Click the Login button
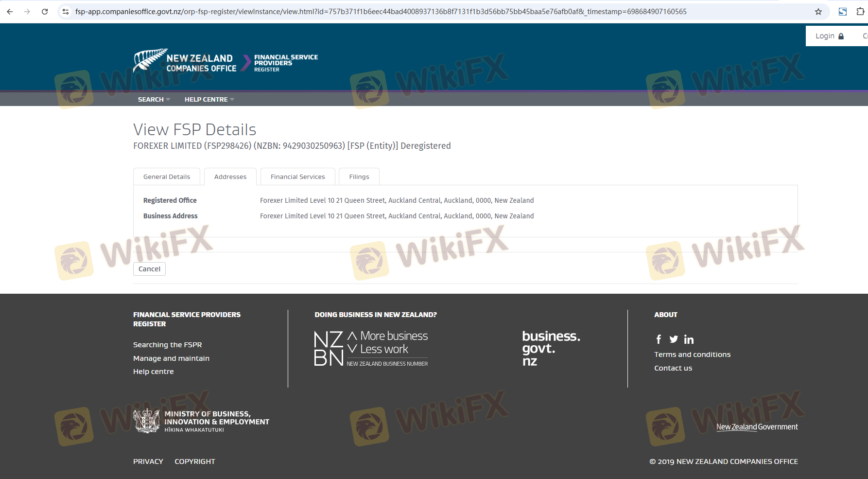 pos(829,36)
